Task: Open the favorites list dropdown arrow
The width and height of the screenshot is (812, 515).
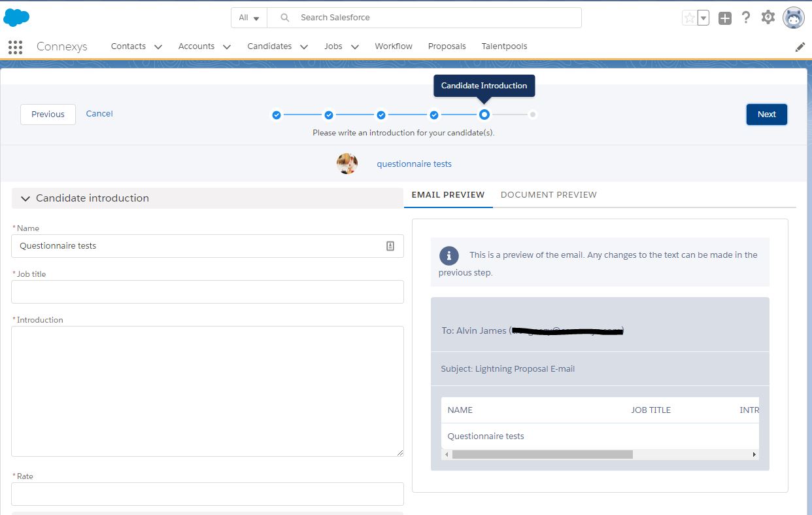Action: tap(703, 18)
